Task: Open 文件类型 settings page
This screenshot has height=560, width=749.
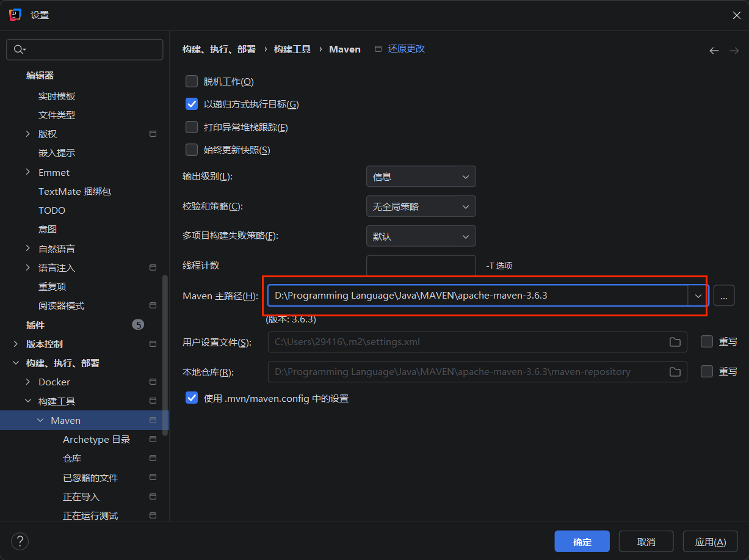Action: [x=57, y=115]
